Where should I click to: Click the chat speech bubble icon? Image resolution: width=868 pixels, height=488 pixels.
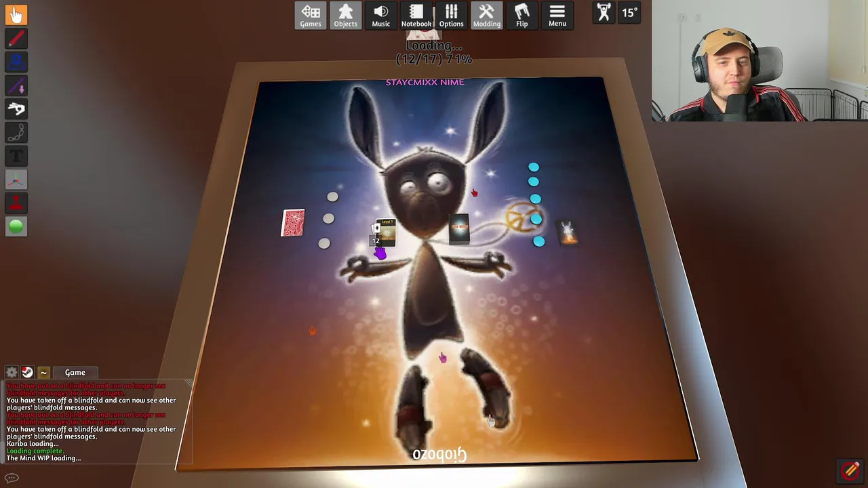pyautogui.click(x=12, y=478)
